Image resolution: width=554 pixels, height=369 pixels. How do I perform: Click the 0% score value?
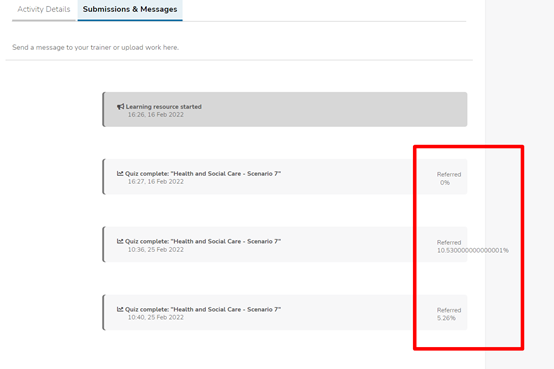coord(445,183)
